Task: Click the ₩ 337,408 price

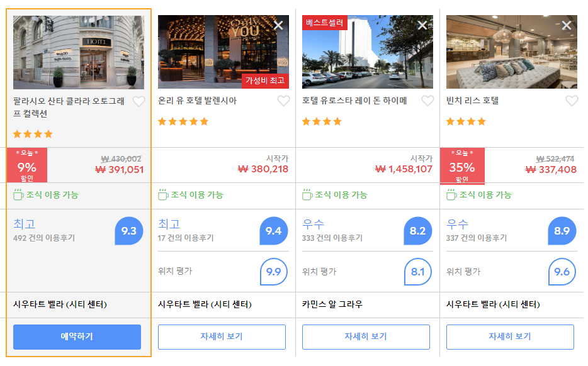Action: (x=551, y=170)
